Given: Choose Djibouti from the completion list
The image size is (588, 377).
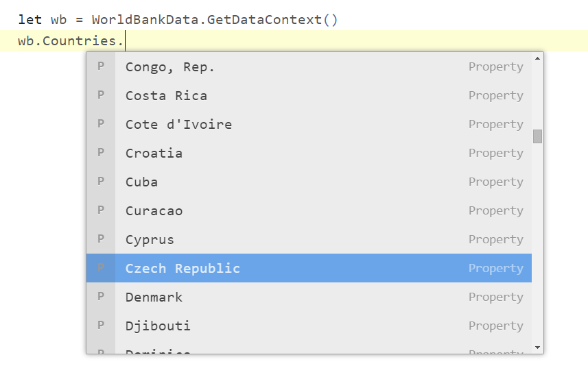Looking at the screenshot, I should 309,326.
